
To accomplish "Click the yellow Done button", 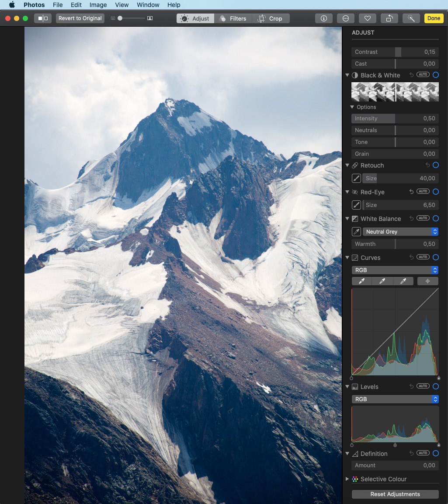I will (434, 18).
